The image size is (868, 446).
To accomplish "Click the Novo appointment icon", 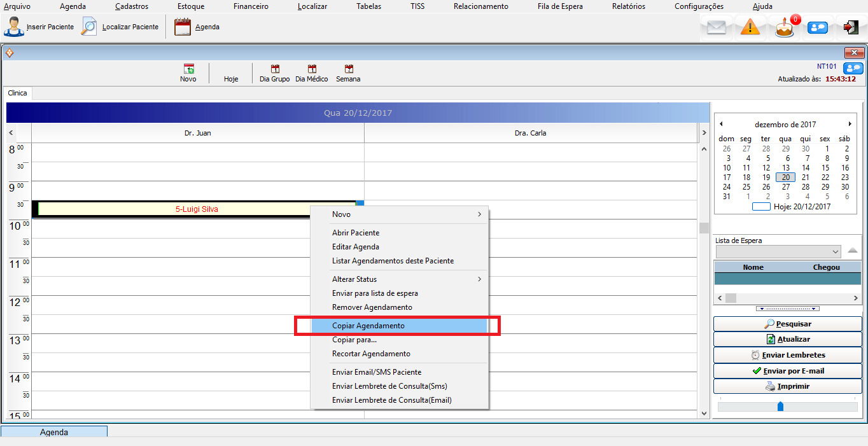I will point(188,69).
